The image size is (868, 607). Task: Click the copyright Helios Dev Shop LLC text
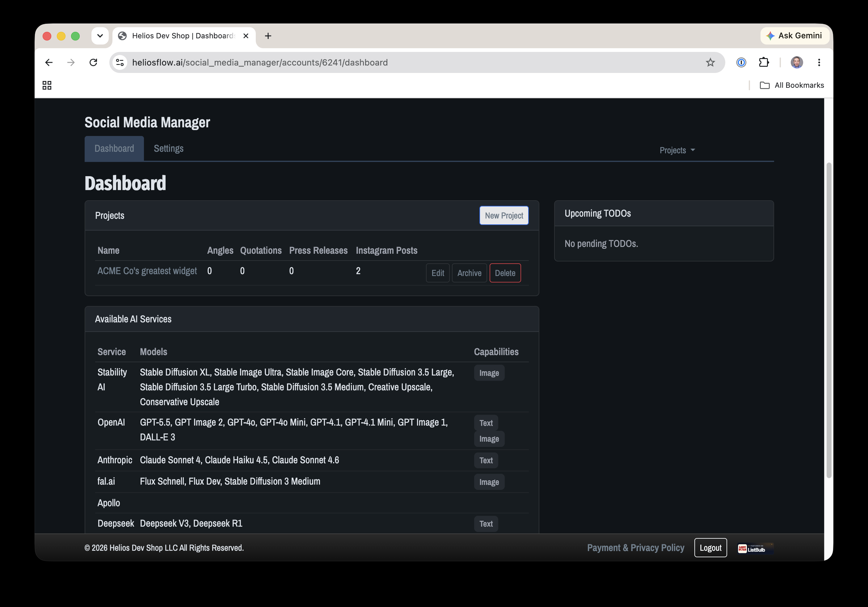click(164, 548)
